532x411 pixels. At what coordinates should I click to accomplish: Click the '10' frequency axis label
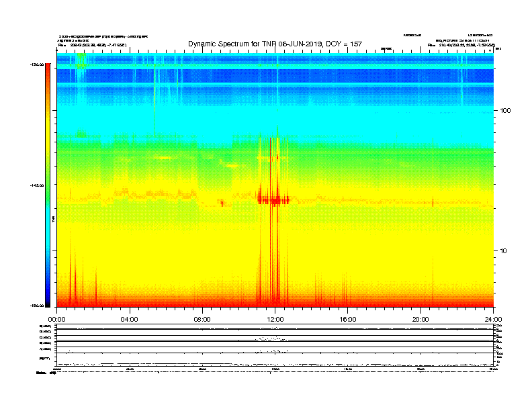click(503, 251)
